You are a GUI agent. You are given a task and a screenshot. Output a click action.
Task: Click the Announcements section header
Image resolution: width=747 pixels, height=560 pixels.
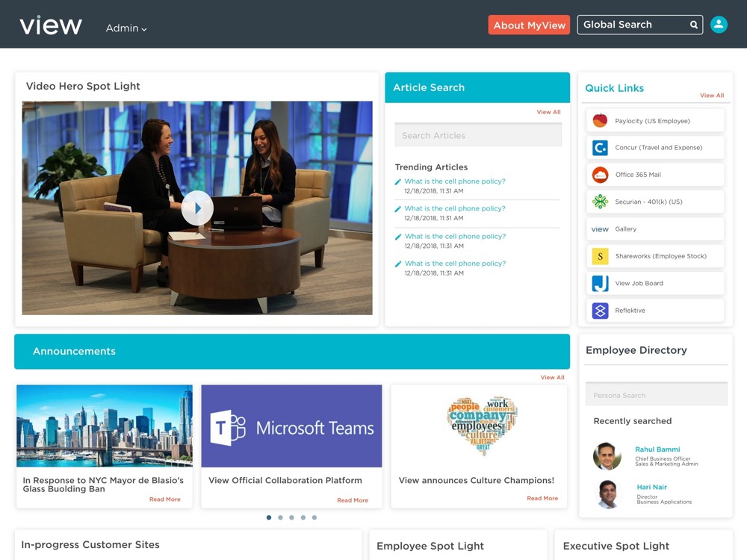point(292,352)
